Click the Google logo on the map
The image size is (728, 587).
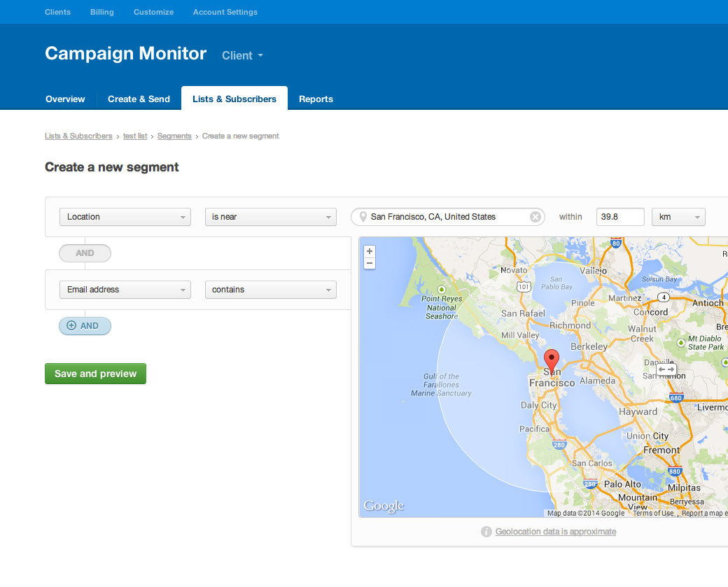[x=384, y=506]
